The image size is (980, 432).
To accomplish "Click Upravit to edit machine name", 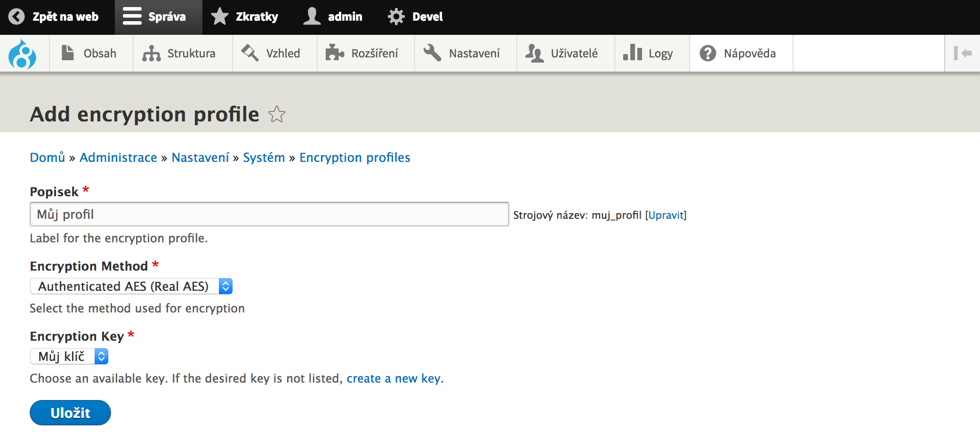I will pyautogui.click(x=666, y=215).
